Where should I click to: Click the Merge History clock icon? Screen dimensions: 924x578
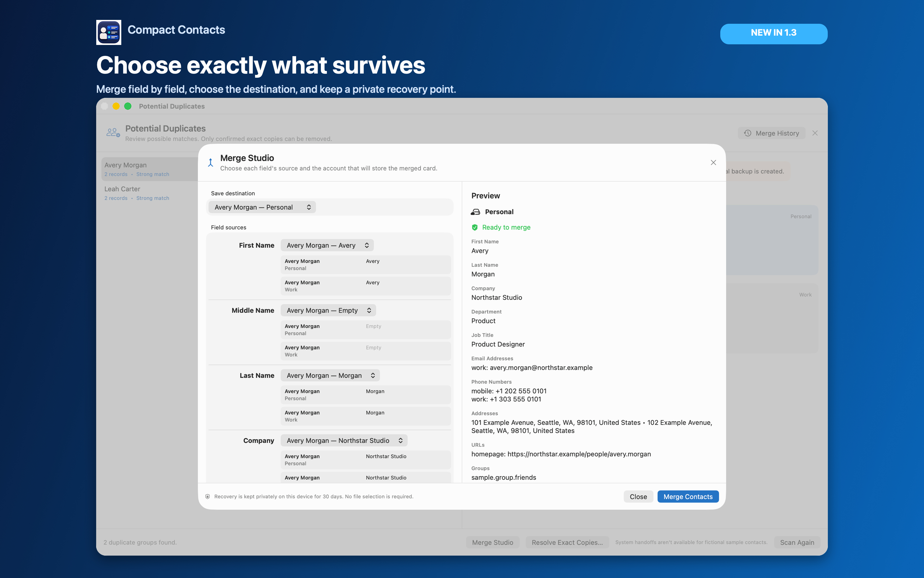coord(748,133)
